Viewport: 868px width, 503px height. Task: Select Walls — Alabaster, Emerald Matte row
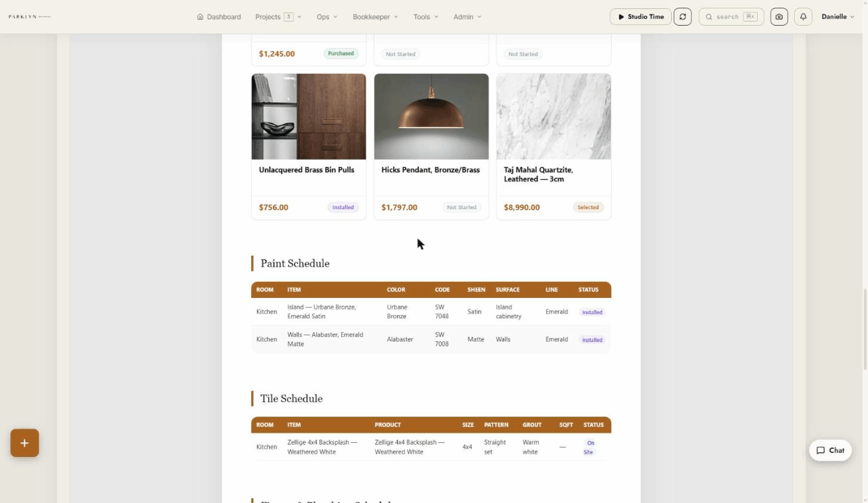[431, 339]
